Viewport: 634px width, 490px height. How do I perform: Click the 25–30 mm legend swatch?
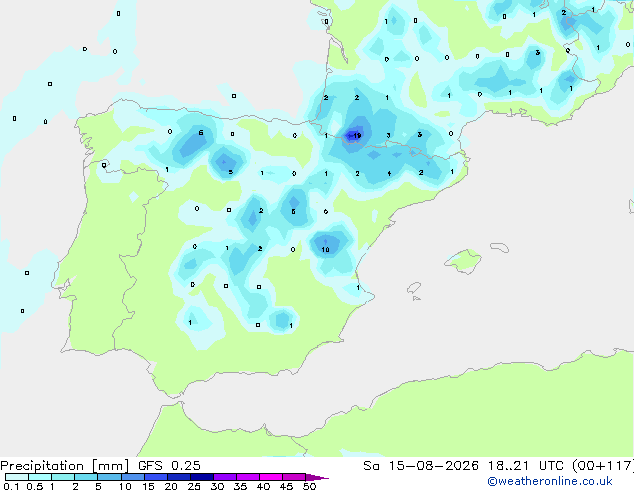point(201,477)
